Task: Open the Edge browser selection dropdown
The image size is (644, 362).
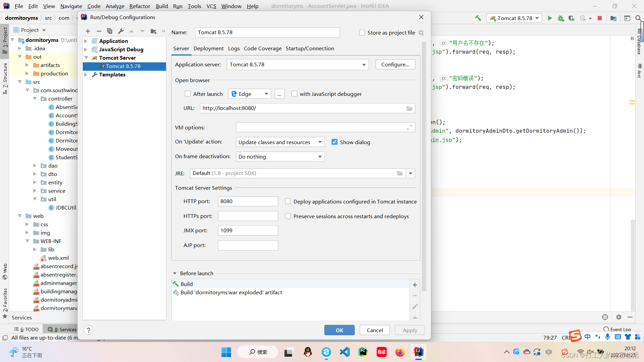Action: (249, 94)
